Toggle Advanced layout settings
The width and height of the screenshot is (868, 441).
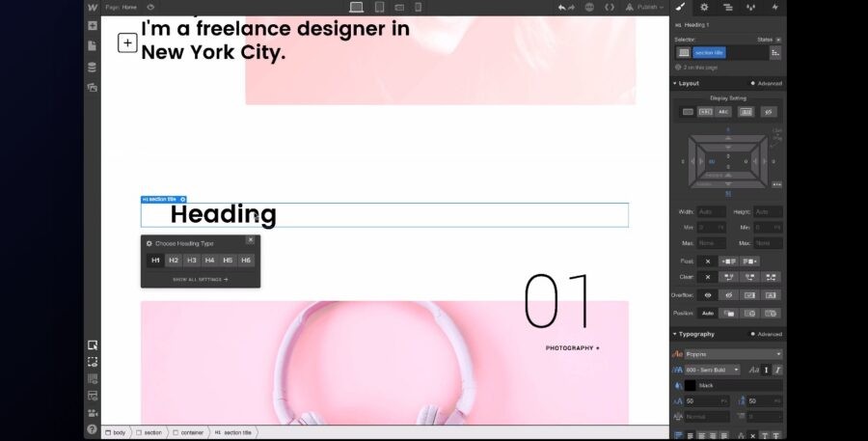click(766, 84)
